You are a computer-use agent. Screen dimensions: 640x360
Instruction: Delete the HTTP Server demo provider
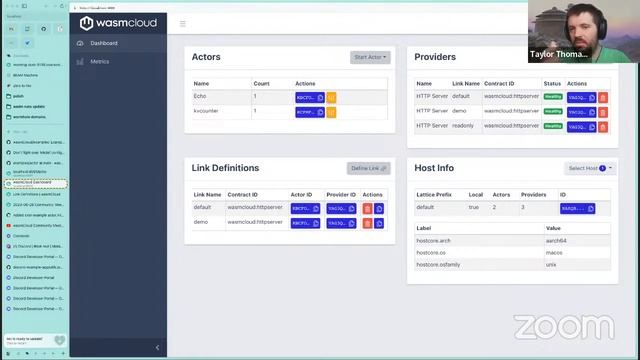pyautogui.click(x=603, y=112)
